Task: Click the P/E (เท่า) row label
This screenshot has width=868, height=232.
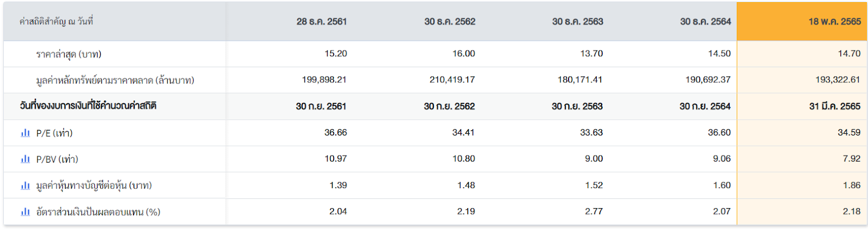Action: 54,133
